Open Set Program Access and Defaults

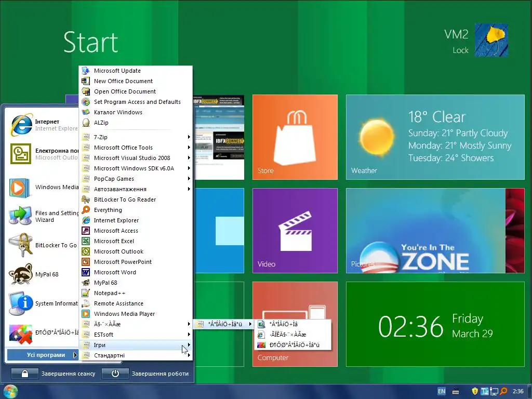point(136,102)
